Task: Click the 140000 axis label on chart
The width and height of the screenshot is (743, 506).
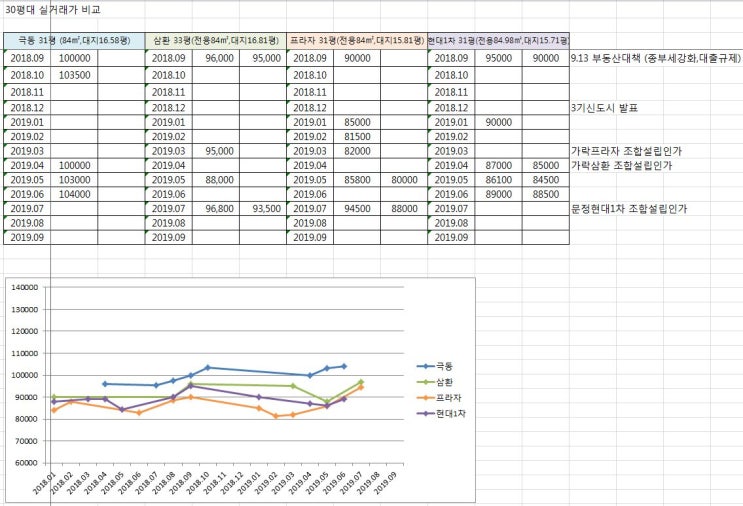Action: click(x=24, y=287)
